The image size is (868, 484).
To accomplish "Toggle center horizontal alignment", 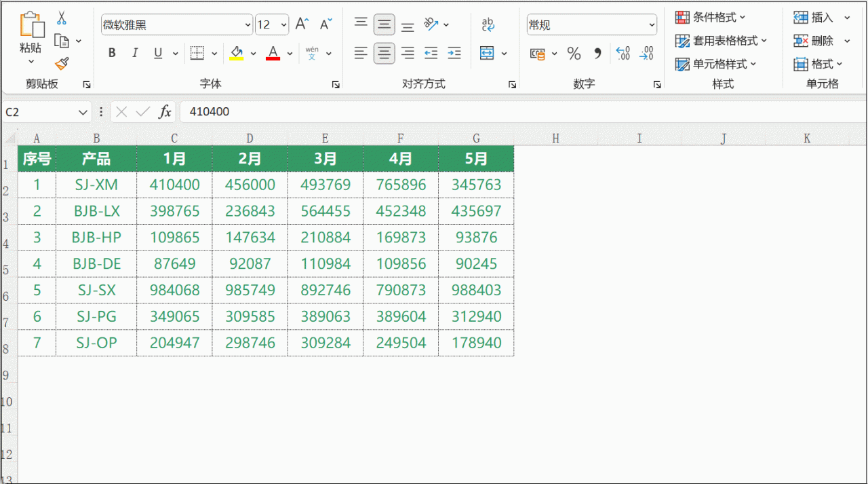I will 384,53.
